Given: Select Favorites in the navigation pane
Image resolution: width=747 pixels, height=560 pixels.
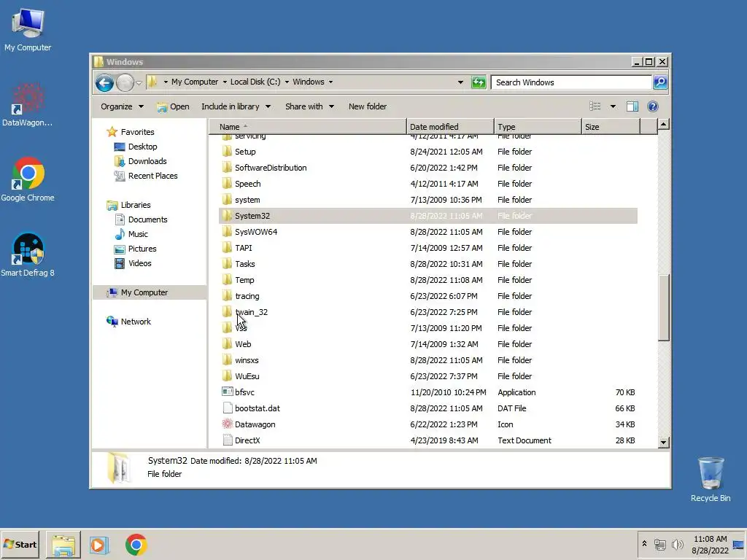Looking at the screenshot, I should coord(137,132).
